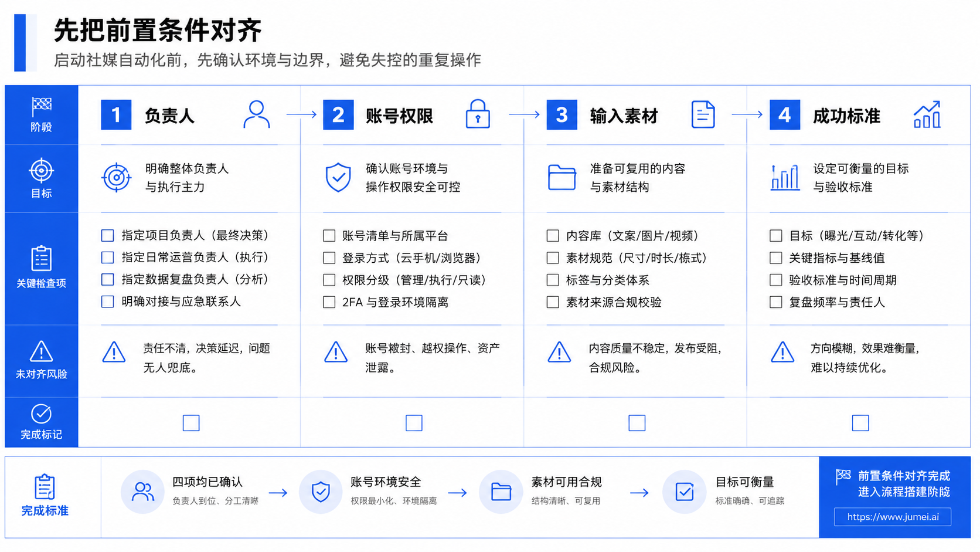Tick 素材来源合规校验 checkbox
The width and height of the screenshot is (980, 552).
(553, 302)
